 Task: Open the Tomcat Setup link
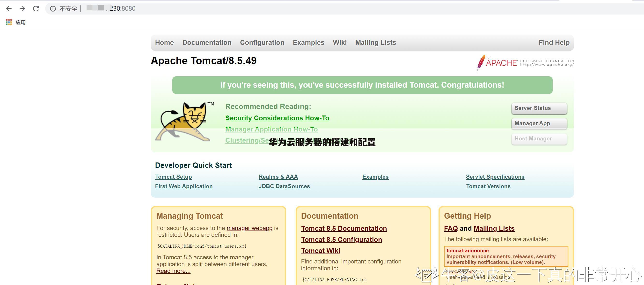point(173,177)
